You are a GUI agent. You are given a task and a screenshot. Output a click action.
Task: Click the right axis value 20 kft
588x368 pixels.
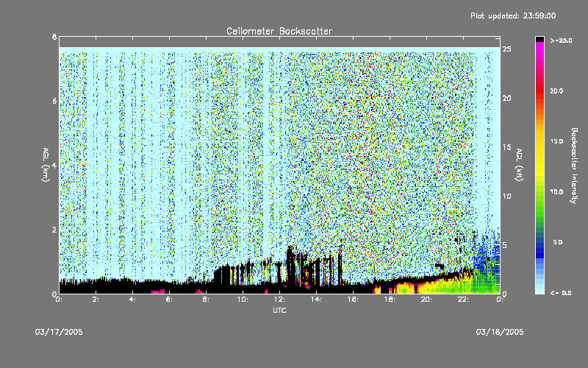506,98
